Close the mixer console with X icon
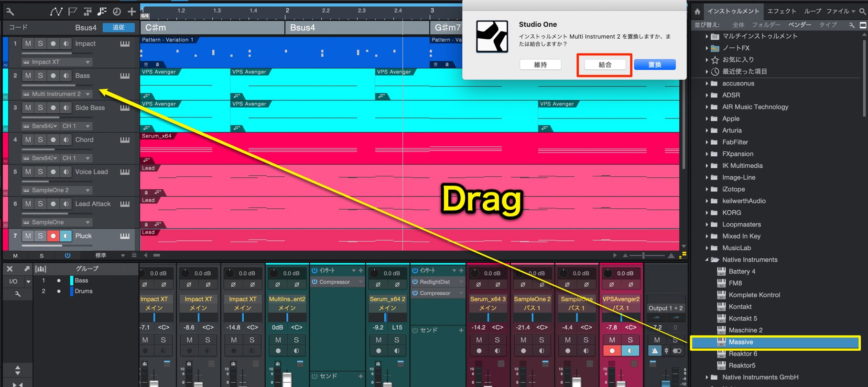The image size is (868, 387). tap(10, 269)
